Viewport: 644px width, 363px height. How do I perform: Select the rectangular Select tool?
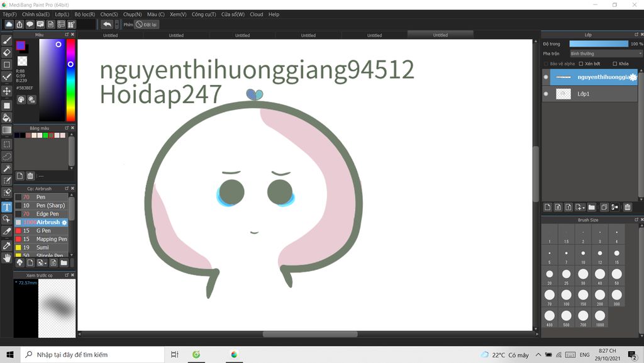(x=6, y=145)
